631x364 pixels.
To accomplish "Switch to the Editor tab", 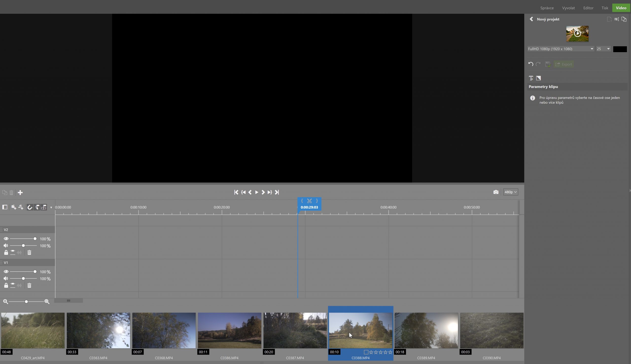I will [x=588, y=8].
